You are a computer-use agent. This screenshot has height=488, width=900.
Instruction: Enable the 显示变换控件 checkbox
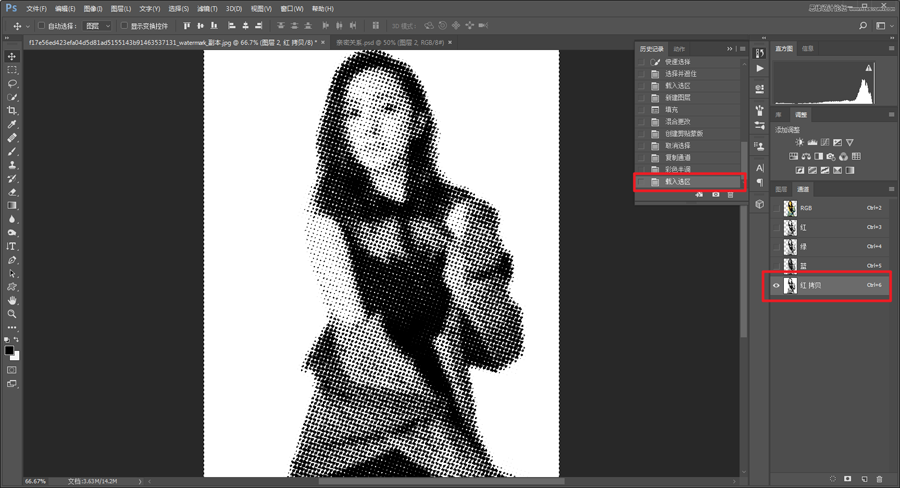(x=124, y=26)
